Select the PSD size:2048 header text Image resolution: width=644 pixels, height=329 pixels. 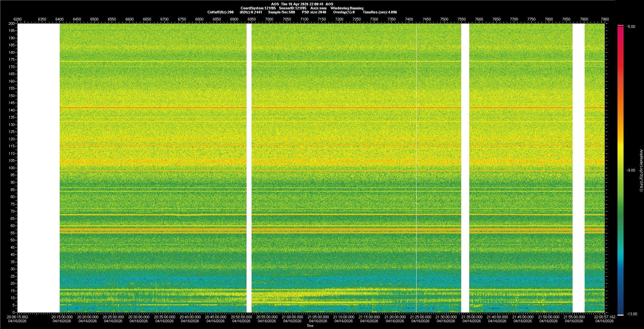point(314,12)
